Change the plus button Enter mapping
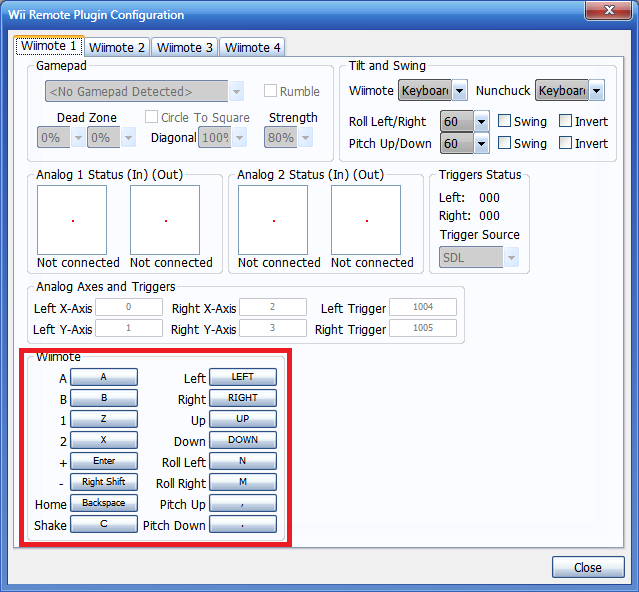The width and height of the screenshot is (639, 592). (x=103, y=461)
